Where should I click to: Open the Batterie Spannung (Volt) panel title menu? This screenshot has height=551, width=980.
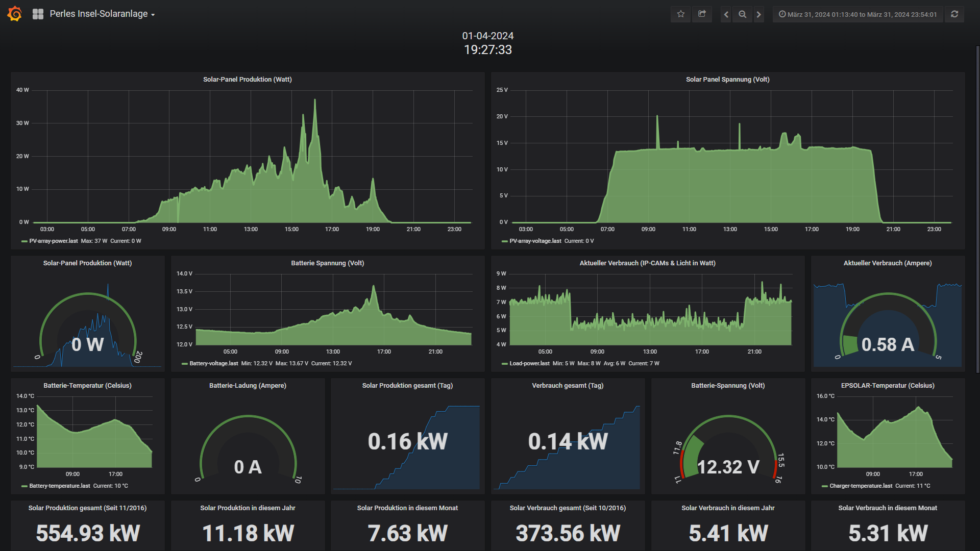coord(327,263)
